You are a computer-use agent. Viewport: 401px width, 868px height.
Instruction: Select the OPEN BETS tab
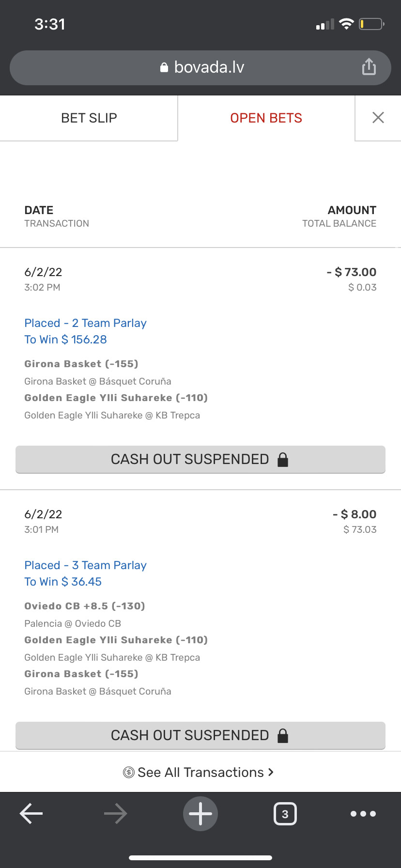pyautogui.click(x=266, y=118)
